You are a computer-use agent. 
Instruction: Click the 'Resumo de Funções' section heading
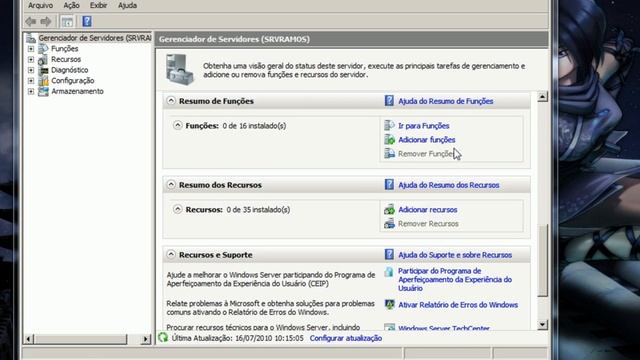(216, 101)
